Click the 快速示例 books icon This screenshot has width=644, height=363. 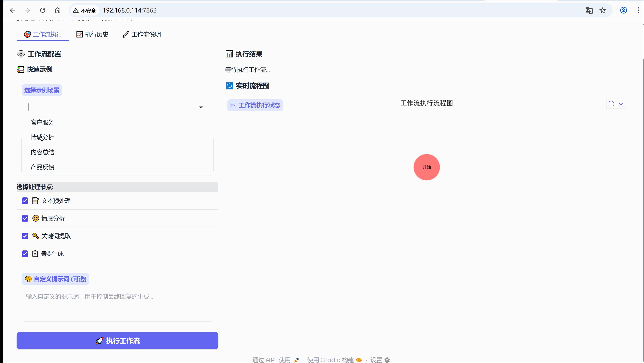(x=21, y=69)
